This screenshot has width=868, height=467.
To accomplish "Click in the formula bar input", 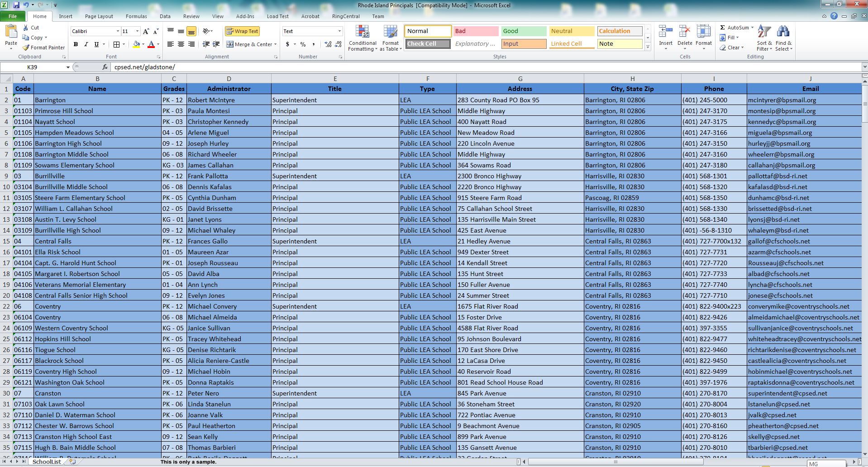I will pyautogui.click(x=485, y=67).
